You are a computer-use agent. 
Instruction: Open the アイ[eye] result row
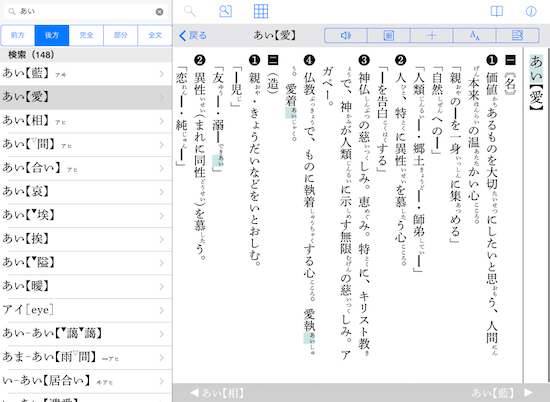coord(86,310)
